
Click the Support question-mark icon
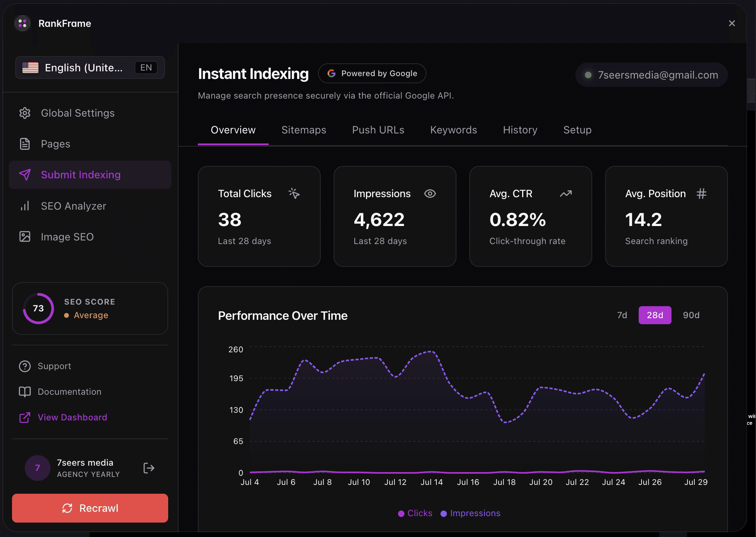25,366
